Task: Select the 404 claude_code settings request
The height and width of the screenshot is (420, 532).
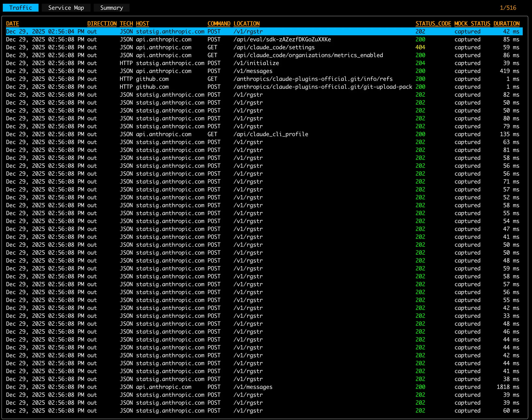Action: click(x=246, y=47)
